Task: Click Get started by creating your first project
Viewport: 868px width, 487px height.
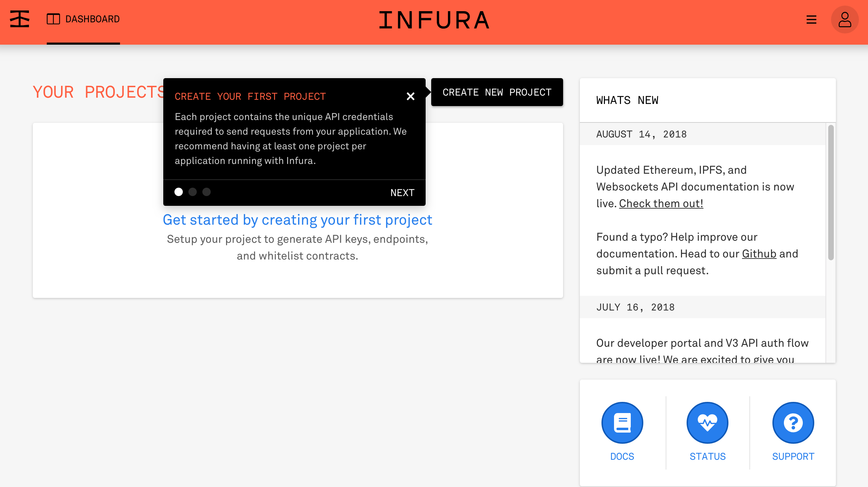Action: (297, 220)
